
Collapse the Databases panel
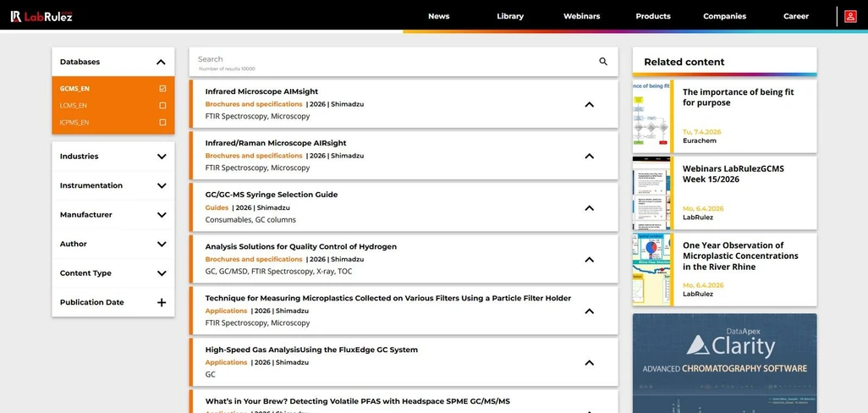click(161, 62)
